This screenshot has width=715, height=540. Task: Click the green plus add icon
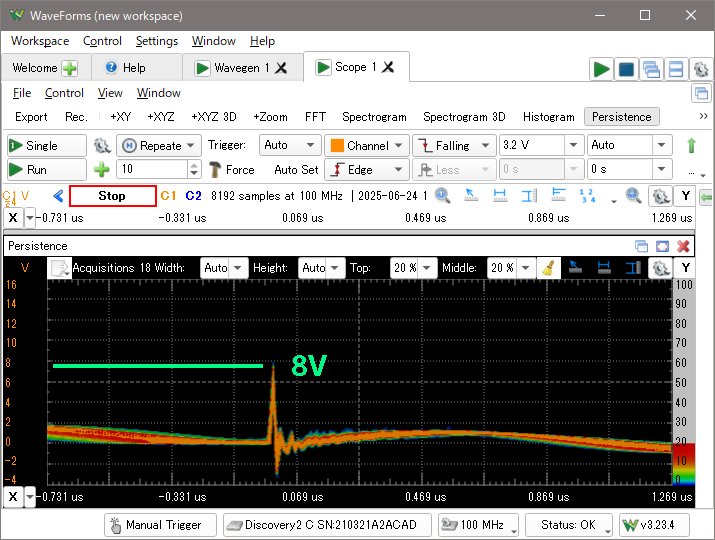pyautogui.click(x=101, y=170)
